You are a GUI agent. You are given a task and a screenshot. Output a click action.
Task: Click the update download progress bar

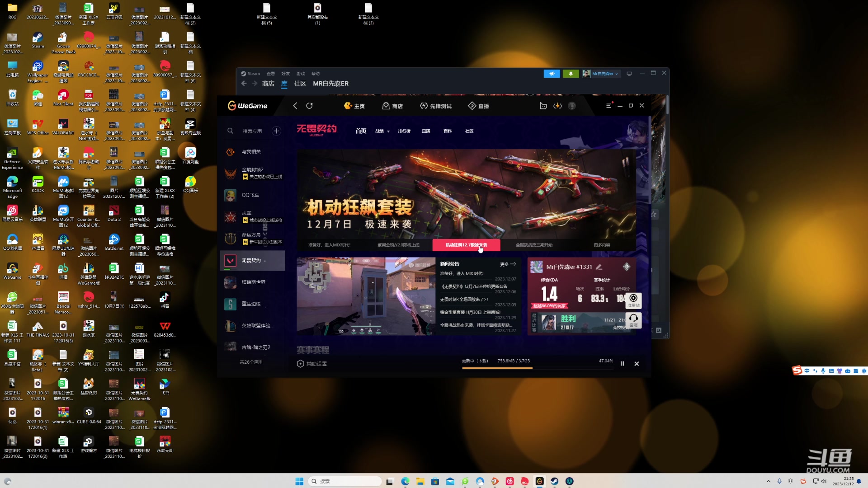[538, 368]
